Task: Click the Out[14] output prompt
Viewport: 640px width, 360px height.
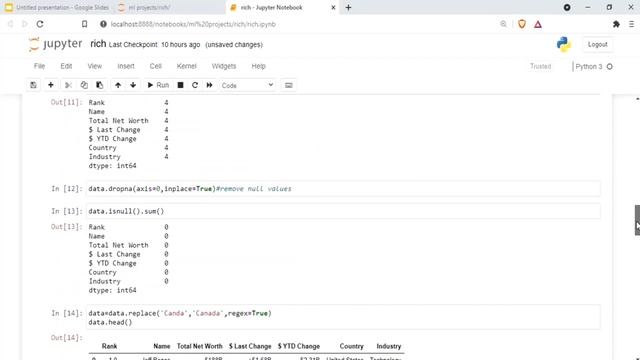Action: (66, 338)
